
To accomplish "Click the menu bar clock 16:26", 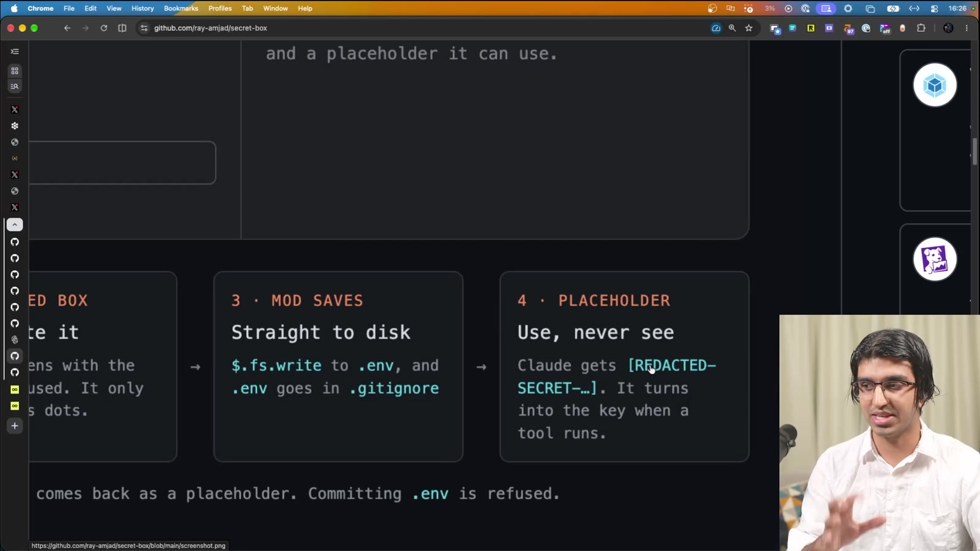I will click(x=957, y=9).
